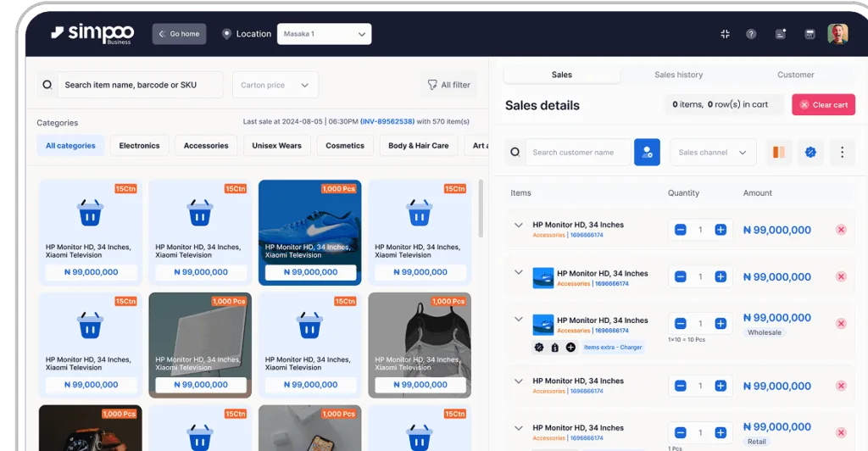Click the price tag icon beside Items extra

(554, 348)
